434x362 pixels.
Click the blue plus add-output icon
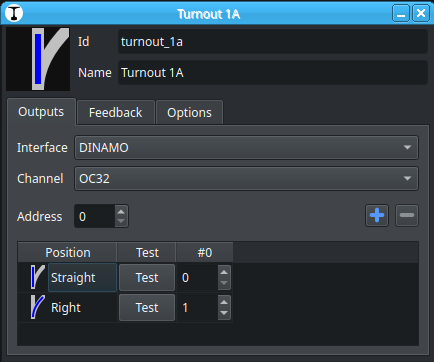point(377,216)
